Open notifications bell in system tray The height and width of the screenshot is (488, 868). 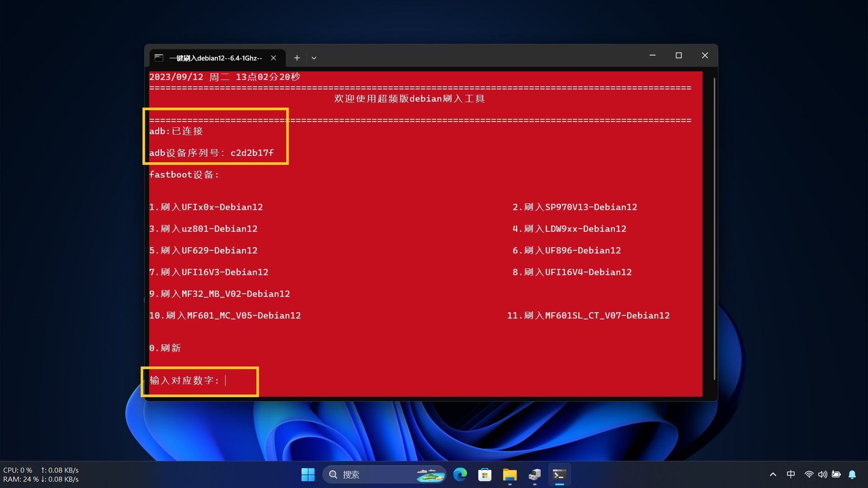(852, 474)
